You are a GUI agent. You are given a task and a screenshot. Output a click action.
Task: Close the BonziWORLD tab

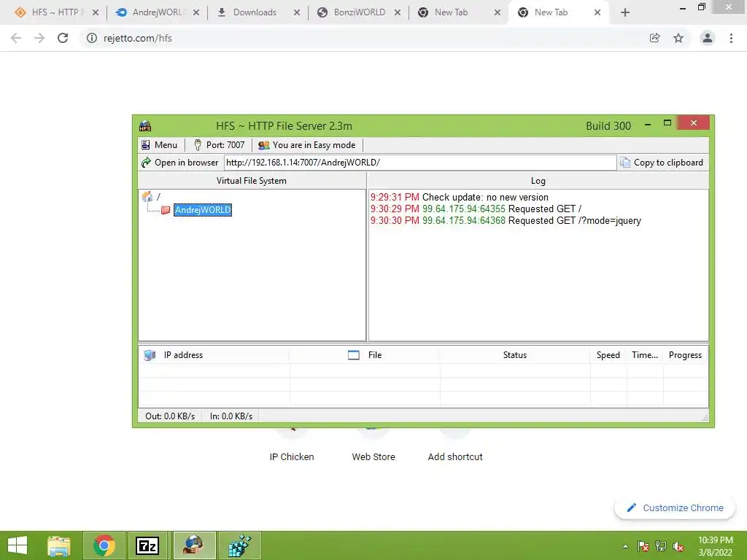398,12
